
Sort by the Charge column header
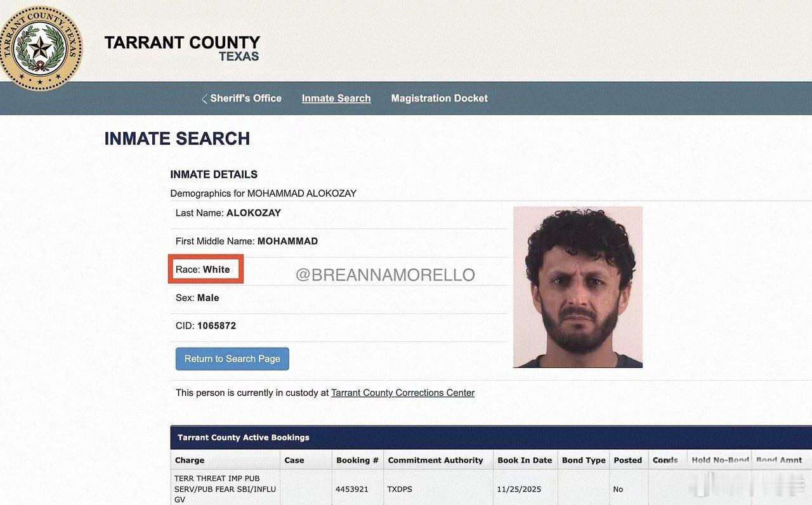tap(190, 460)
